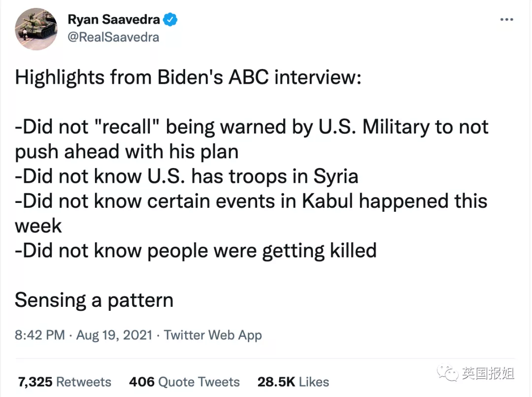View the 28.5K Likes list
This screenshot has height=397, width=532.
coord(293,382)
